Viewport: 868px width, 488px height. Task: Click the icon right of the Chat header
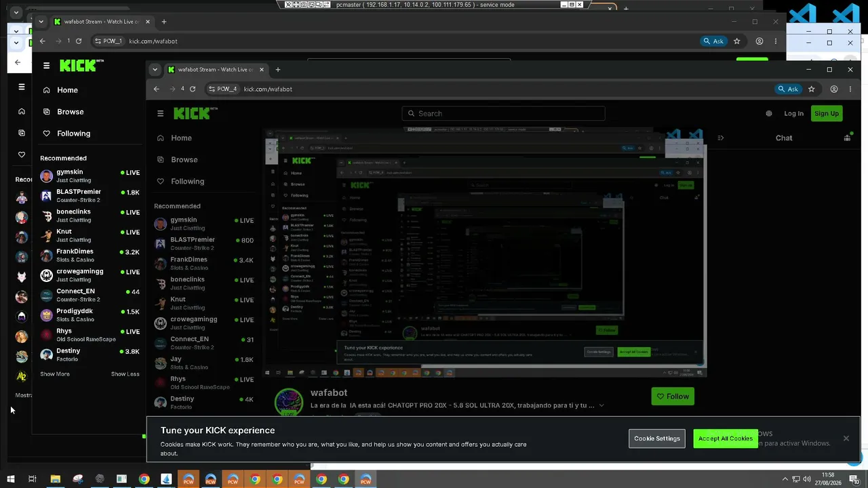(x=847, y=138)
